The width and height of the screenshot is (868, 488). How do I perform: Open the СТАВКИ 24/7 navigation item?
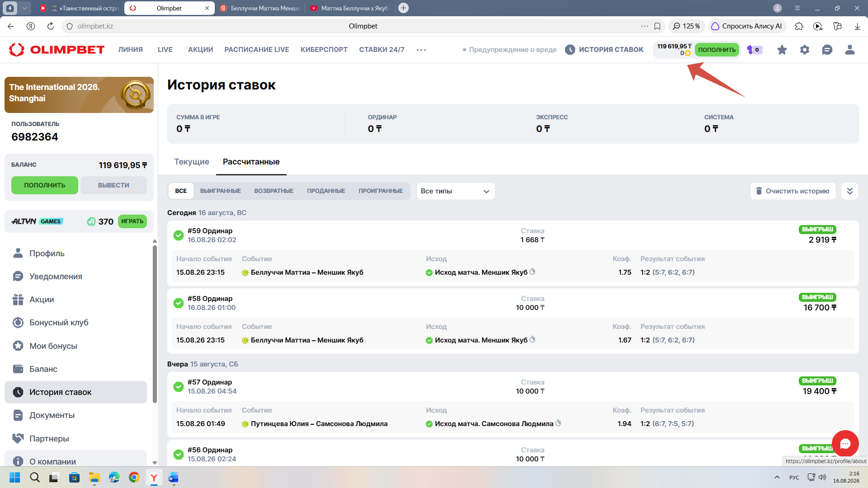(x=382, y=50)
